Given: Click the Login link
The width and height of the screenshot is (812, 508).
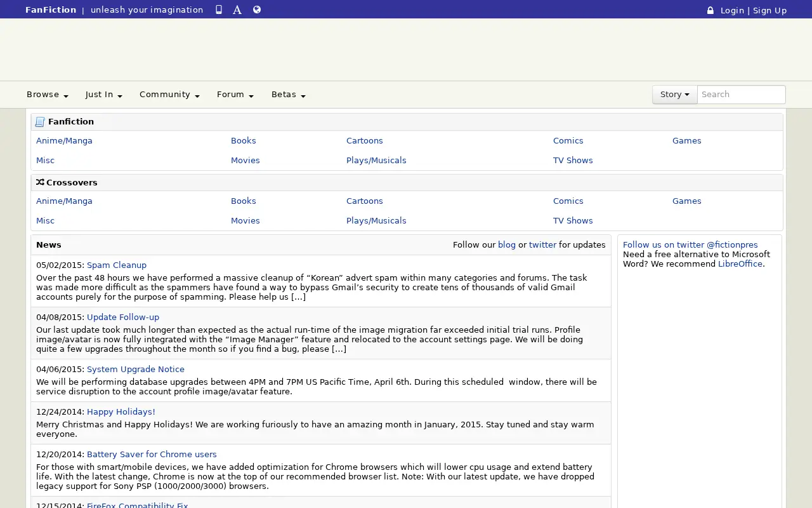Looking at the screenshot, I should click(x=732, y=10).
